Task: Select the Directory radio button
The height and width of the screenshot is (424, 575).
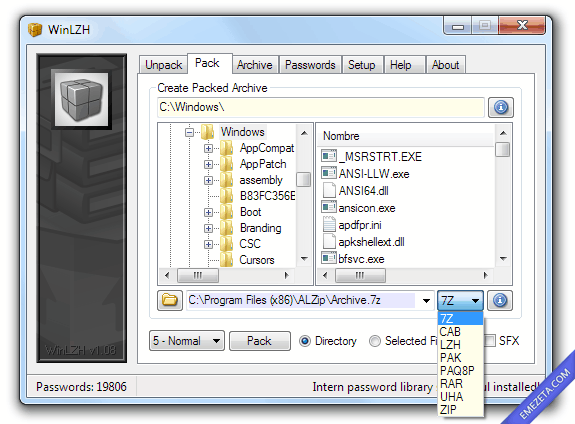Action: click(x=305, y=341)
